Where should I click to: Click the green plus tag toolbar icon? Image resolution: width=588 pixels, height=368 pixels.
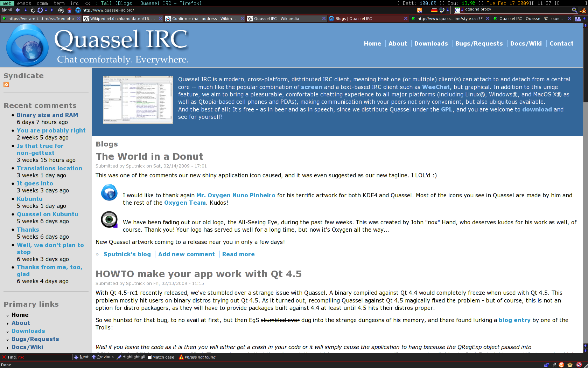coord(442,10)
